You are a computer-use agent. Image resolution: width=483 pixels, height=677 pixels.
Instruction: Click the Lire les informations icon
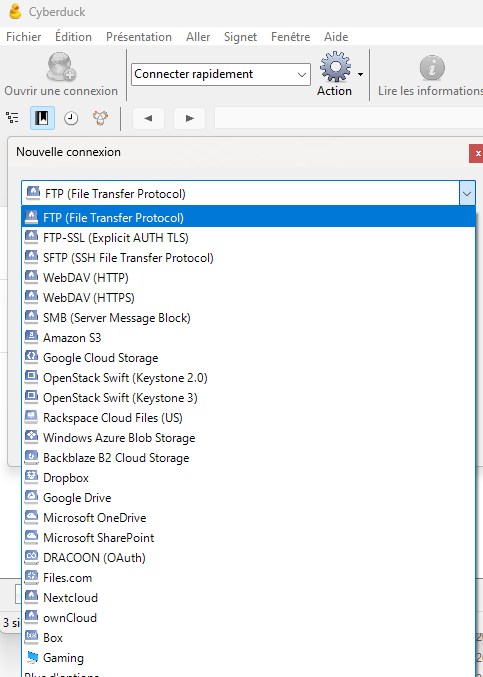[x=432, y=68]
